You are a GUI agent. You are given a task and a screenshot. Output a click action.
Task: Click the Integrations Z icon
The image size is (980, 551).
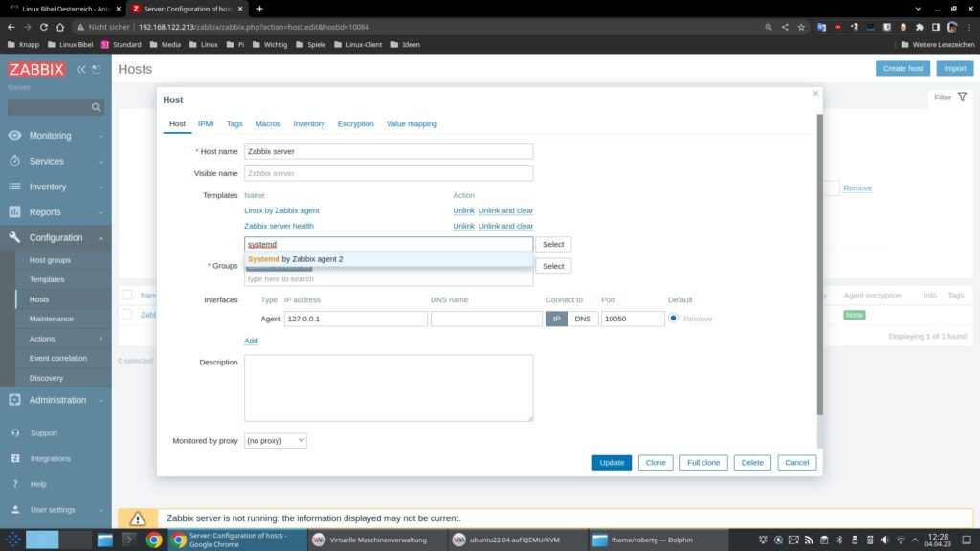pyautogui.click(x=15, y=458)
